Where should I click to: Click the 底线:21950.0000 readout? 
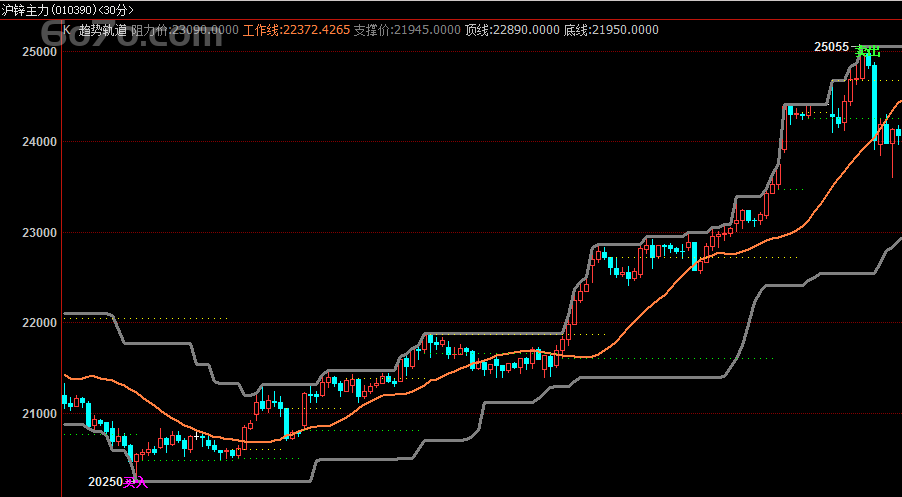[x=611, y=30]
